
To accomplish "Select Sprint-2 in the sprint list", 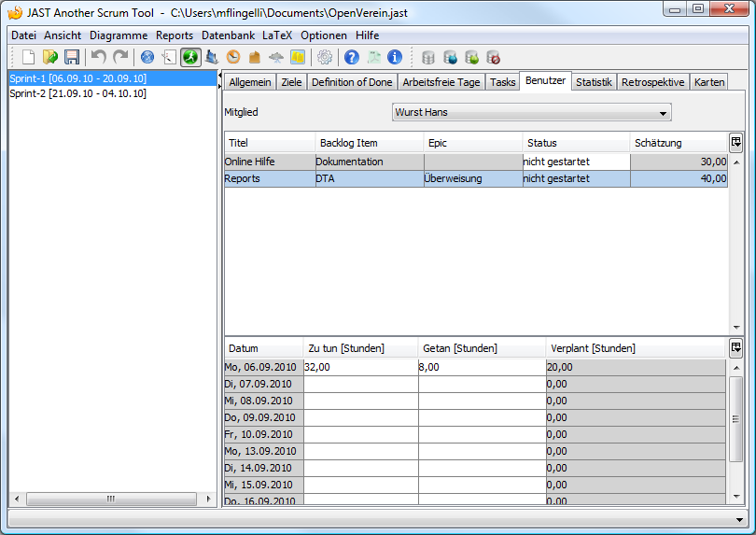I will pyautogui.click(x=77, y=93).
